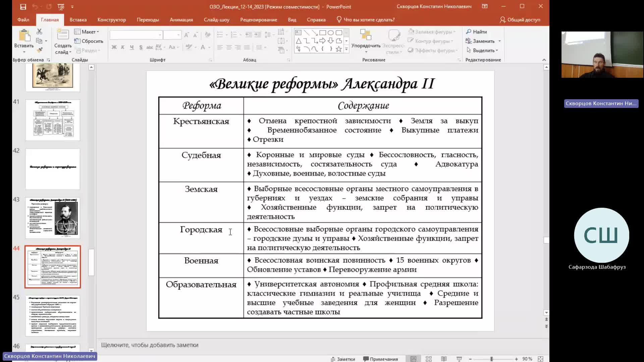Click the Общий доступ button
Viewport: 644px width, 362px height.
pyautogui.click(x=520, y=19)
